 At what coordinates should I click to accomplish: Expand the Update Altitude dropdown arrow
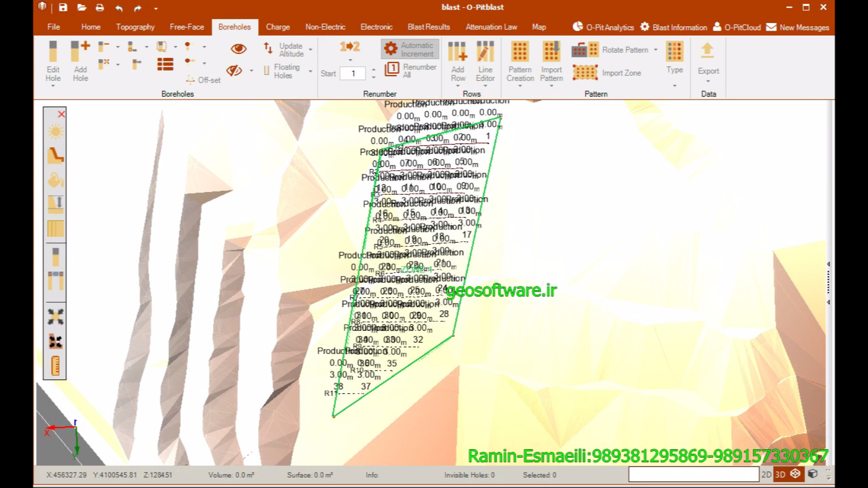click(311, 50)
